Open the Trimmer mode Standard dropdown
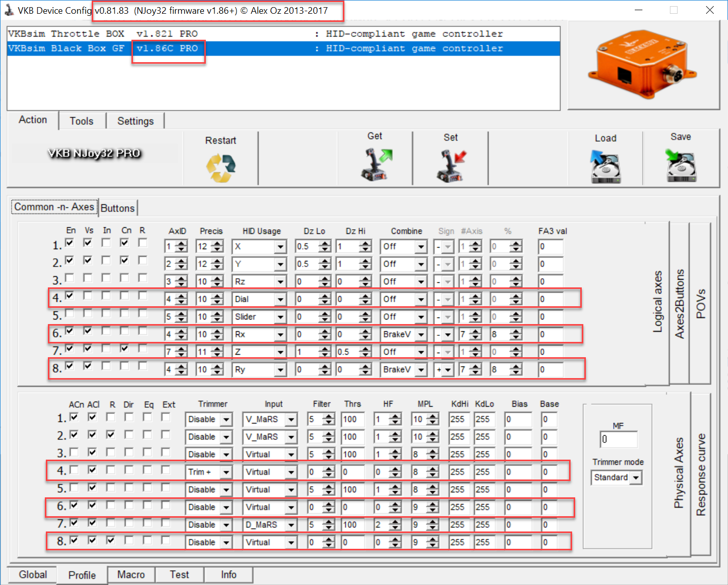This screenshot has height=585, width=728. click(636, 478)
